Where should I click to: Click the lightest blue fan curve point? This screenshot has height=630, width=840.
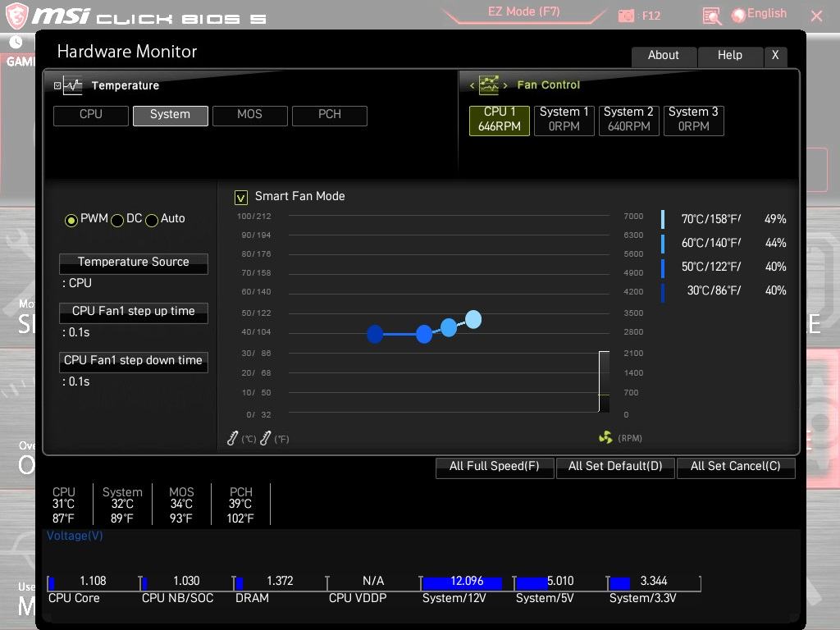tap(473, 319)
